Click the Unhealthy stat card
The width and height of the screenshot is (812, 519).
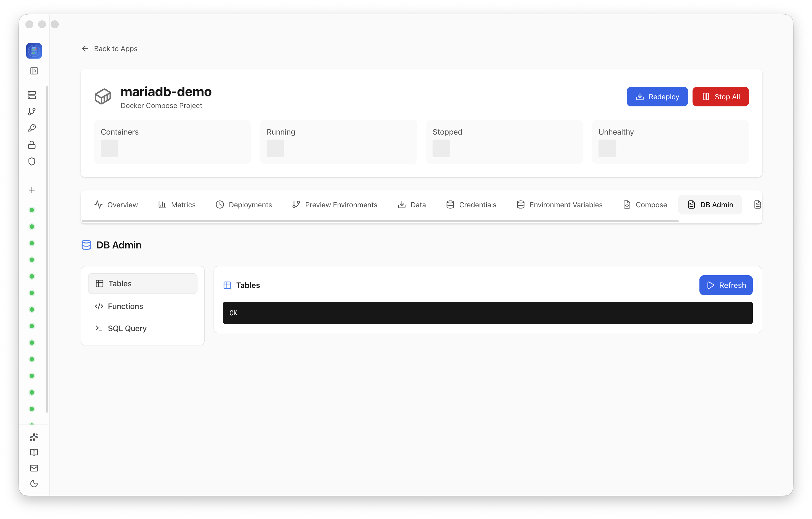[670, 141]
